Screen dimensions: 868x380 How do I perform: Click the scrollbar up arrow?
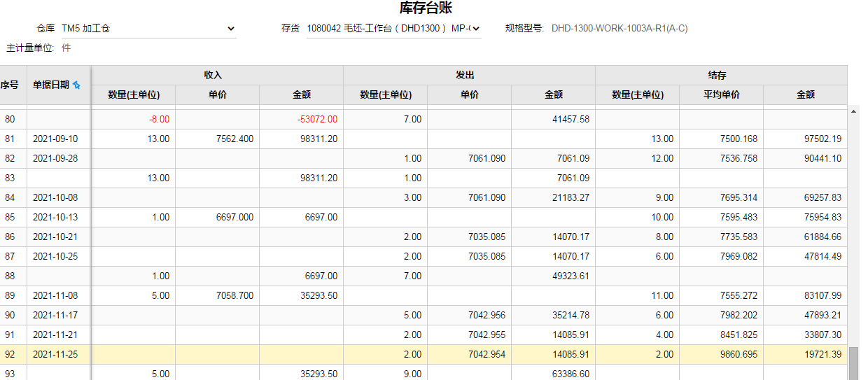853,111
